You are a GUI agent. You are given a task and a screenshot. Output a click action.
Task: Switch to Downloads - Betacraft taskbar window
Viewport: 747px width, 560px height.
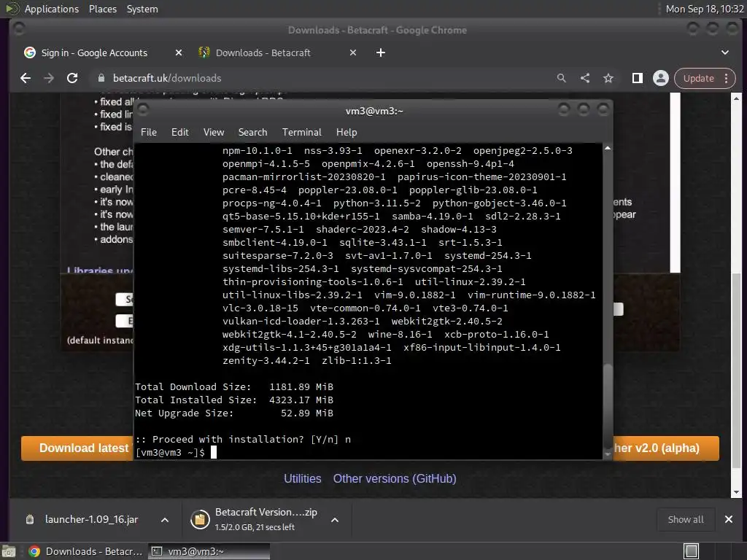pyautogui.click(x=86, y=551)
